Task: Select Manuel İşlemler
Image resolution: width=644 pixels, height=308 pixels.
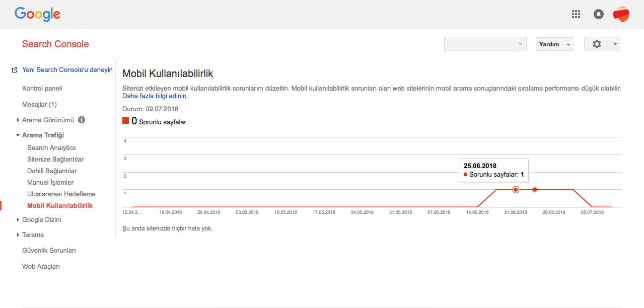Action: point(50,182)
